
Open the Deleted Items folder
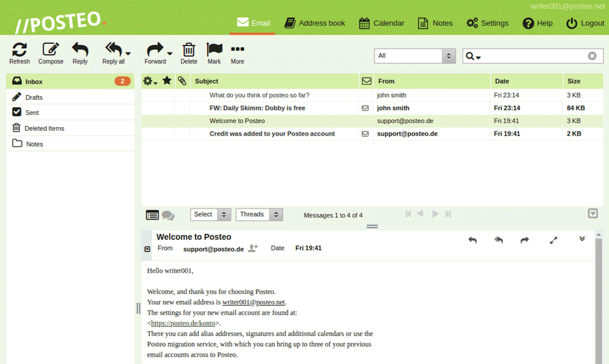click(x=70, y=128)
